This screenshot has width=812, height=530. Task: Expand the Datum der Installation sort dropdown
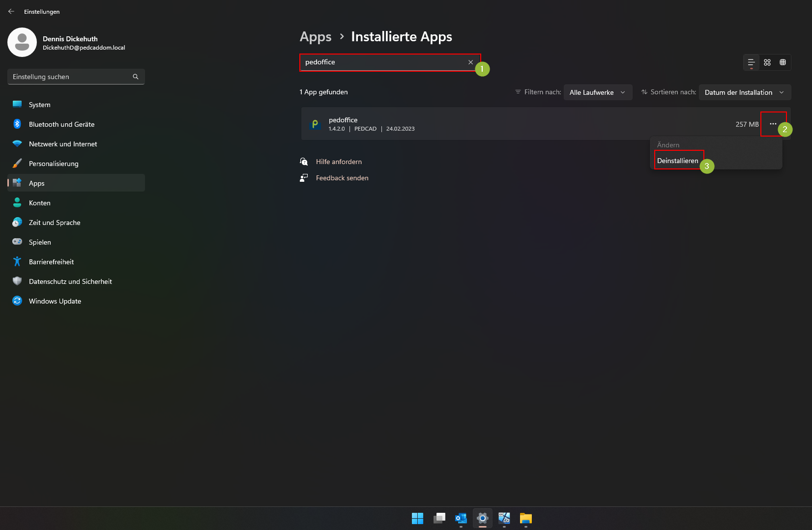coord(744,92)
